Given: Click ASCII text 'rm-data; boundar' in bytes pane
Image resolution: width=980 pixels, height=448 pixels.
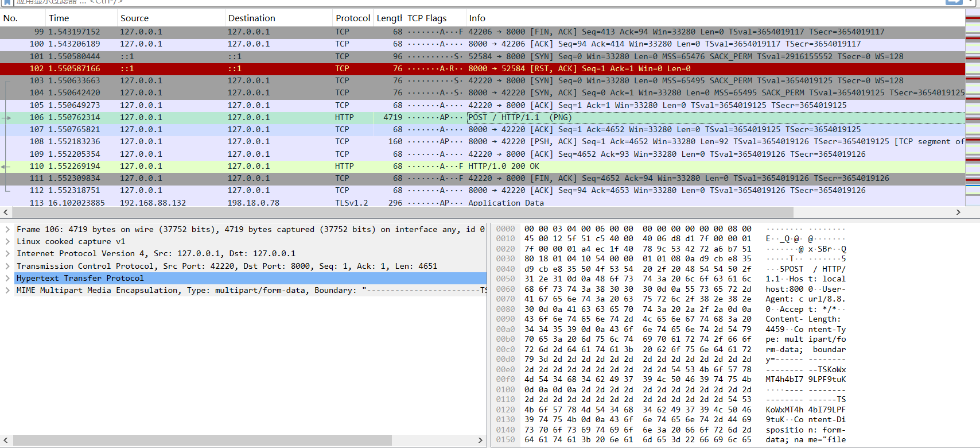Looking at the screenshot, I should tap(806, 349).
